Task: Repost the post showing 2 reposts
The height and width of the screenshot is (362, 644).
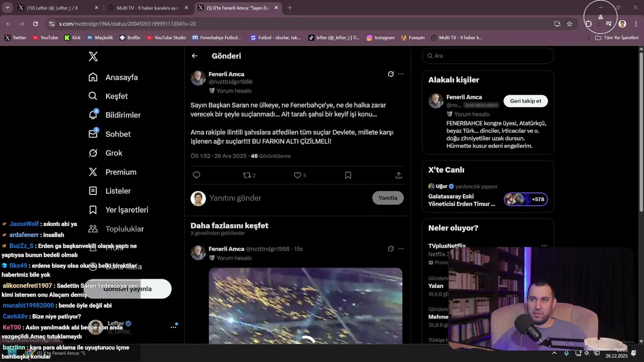Action: click(x=249, y=175)
